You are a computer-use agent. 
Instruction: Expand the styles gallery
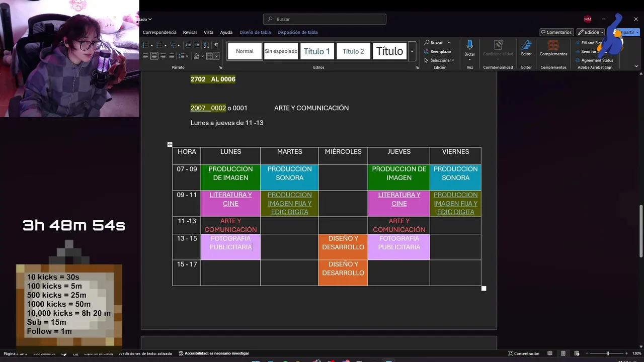[x=412, y=51]
